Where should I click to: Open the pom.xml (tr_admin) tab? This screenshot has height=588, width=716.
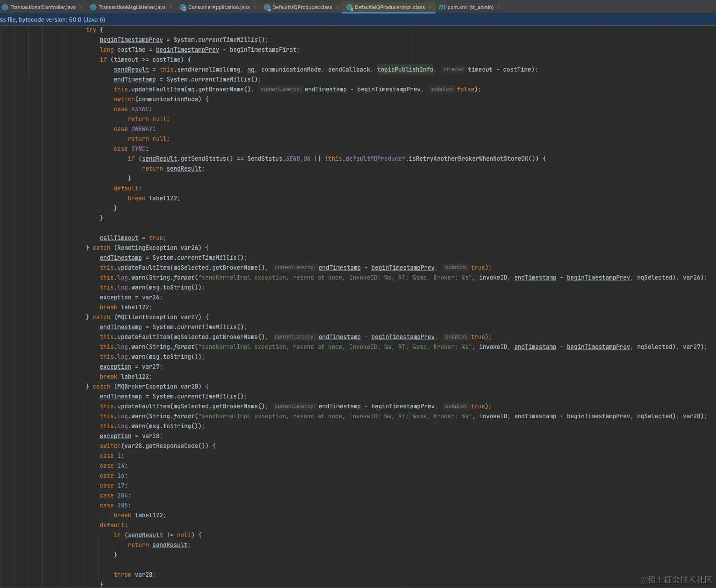tap(470, 7)
